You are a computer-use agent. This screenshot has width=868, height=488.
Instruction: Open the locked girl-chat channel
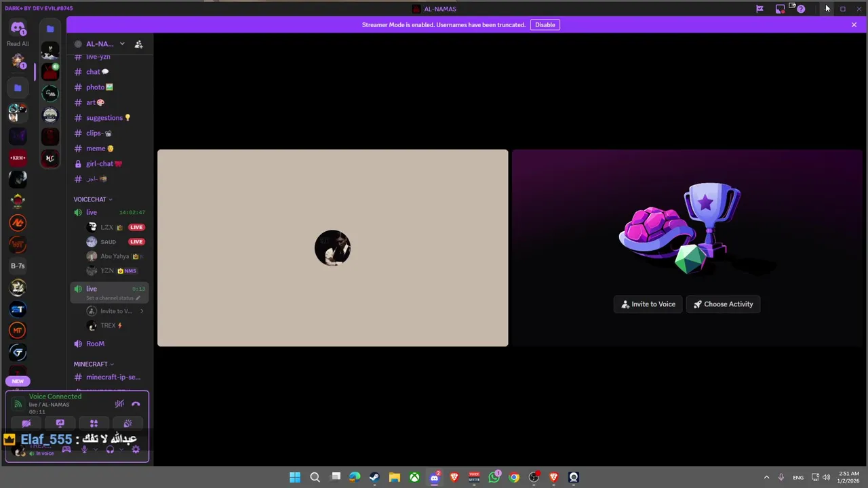(109, 163)
